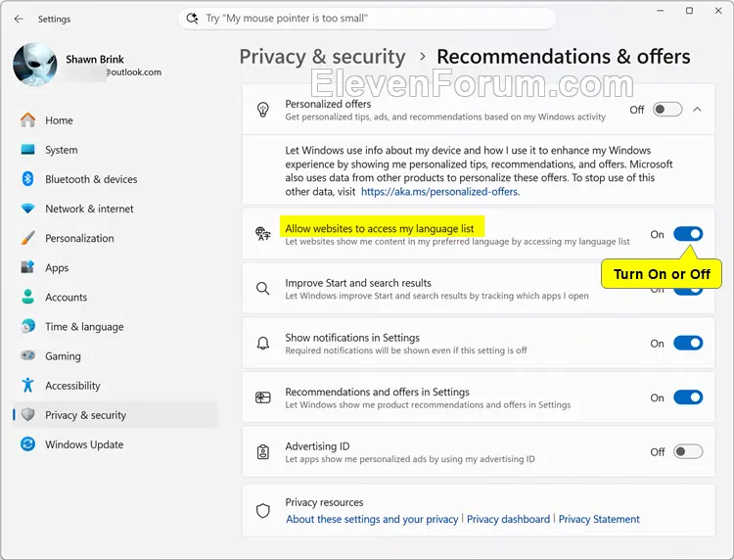The height and width of the screenshot is (560, 734).
Task: Select the Accounts label in sidebar
Action: (x=66, y=297)
